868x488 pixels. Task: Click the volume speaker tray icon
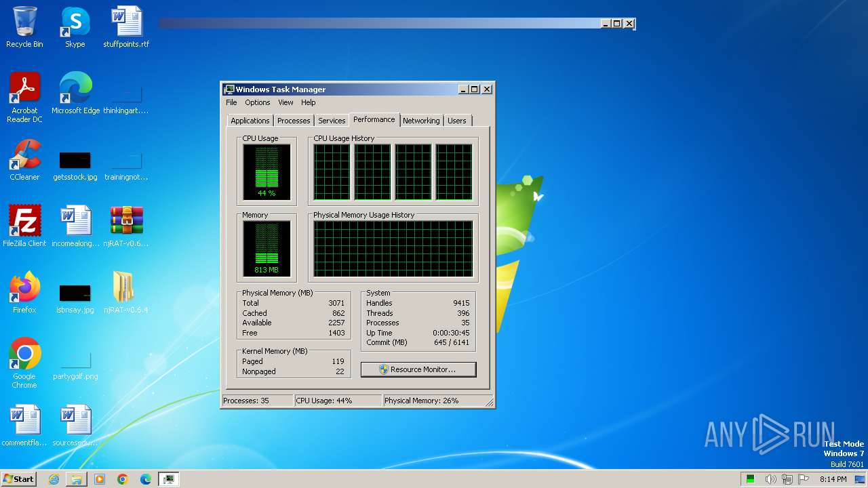(770, 479)
